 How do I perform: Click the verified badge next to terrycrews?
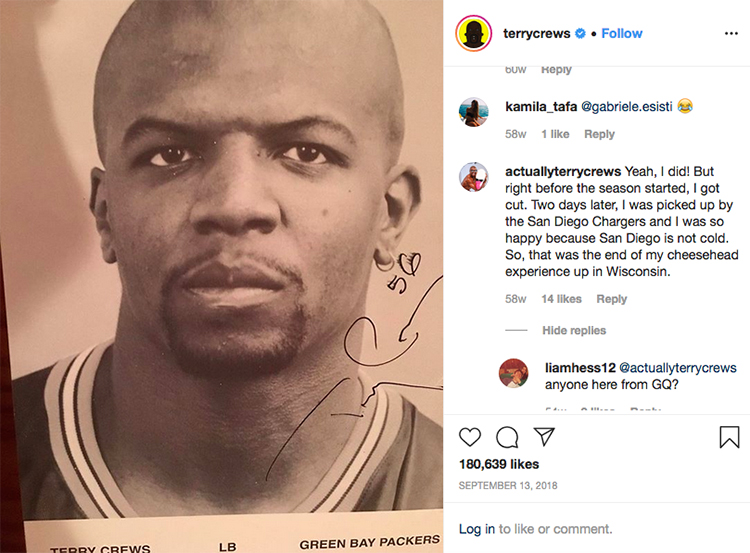(580, 33)
